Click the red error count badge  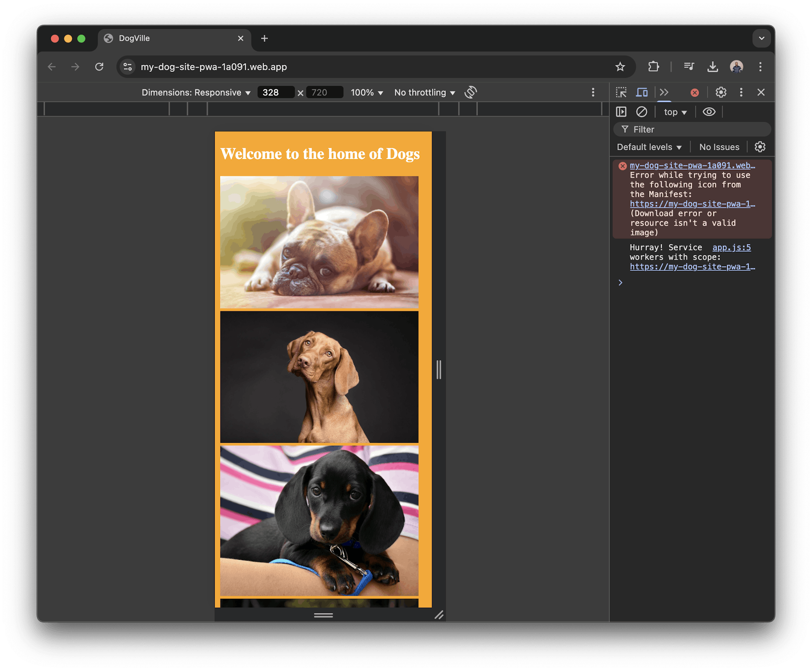pyautogui.click(x=694, y=92)
